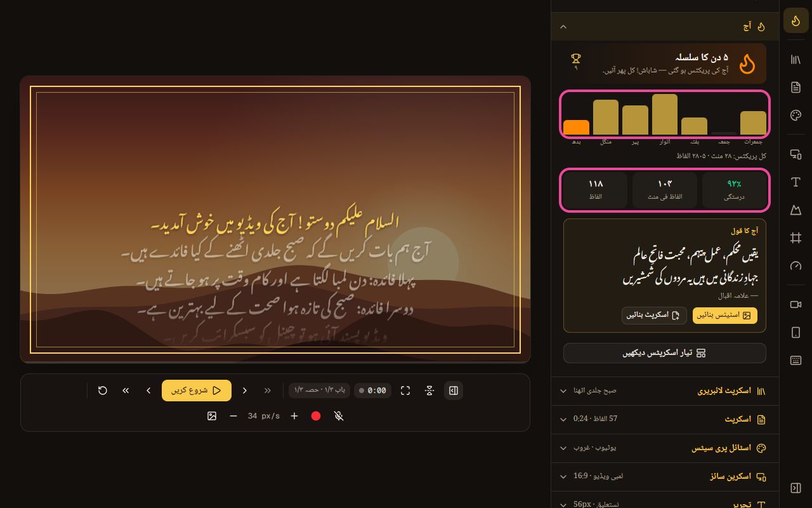
Task: Click the ہفتہ bar in the weekly chart
Action: (x=694, y=126)
